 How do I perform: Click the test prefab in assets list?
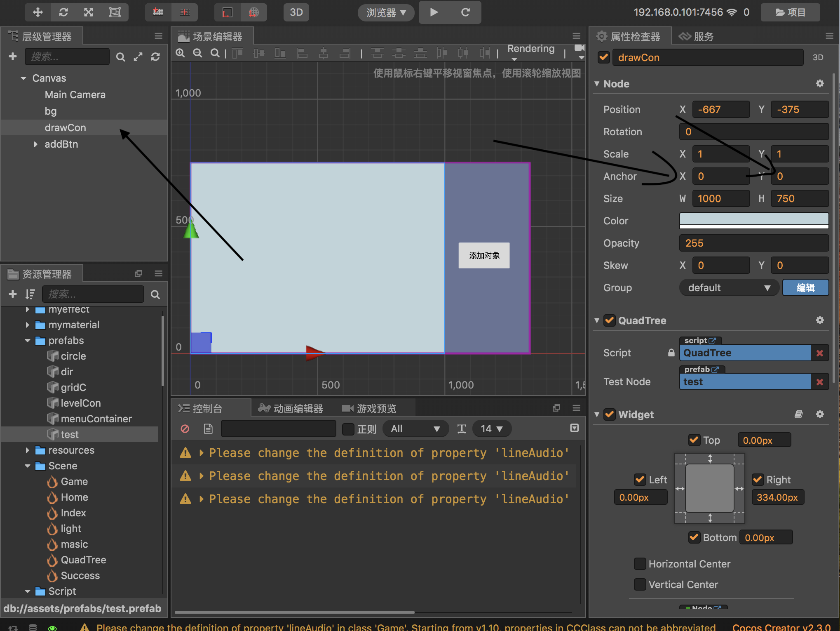[x=69, y=434]
